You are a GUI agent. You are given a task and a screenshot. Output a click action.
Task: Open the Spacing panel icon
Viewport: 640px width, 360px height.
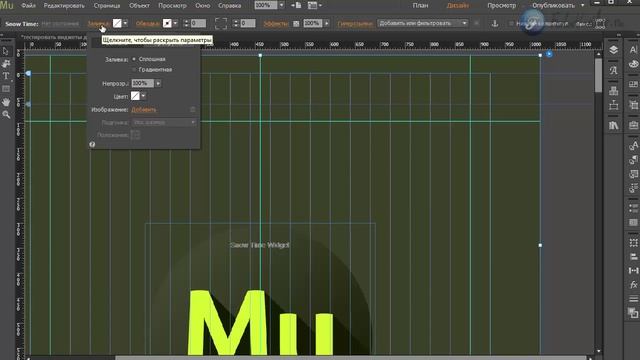pos(633,271)
